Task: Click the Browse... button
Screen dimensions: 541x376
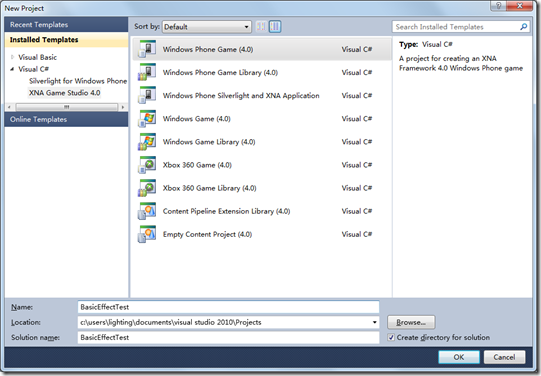Action: tap(411, 322)
